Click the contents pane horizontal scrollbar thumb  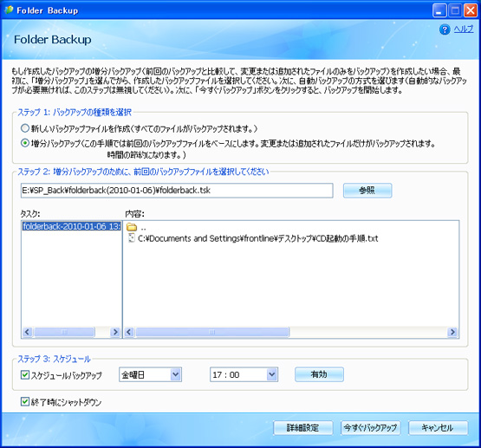212,332
